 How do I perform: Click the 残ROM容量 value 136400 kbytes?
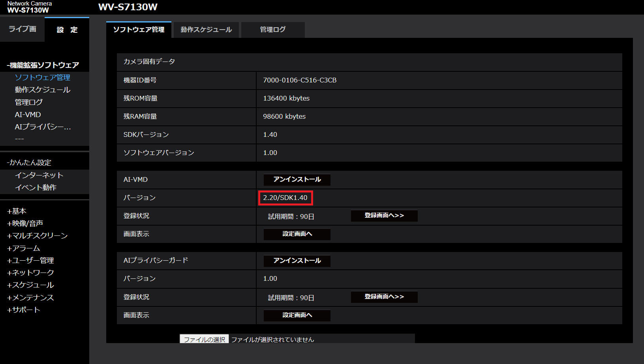tap(286, 98)
